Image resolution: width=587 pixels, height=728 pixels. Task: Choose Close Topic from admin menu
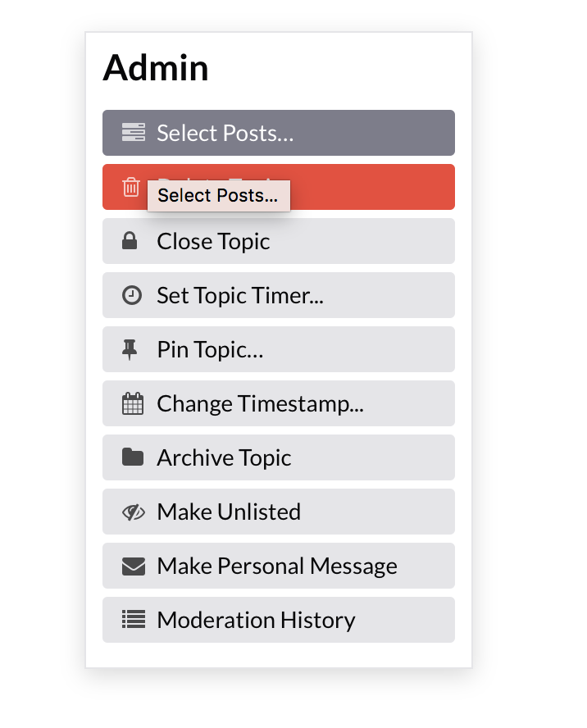coord(213,241)
